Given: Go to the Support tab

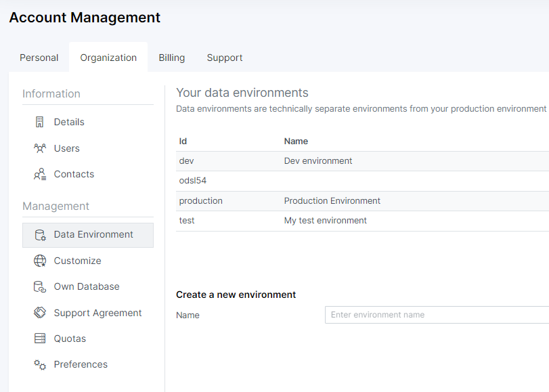Looking at the screenshot, I should tap(225, 58).
